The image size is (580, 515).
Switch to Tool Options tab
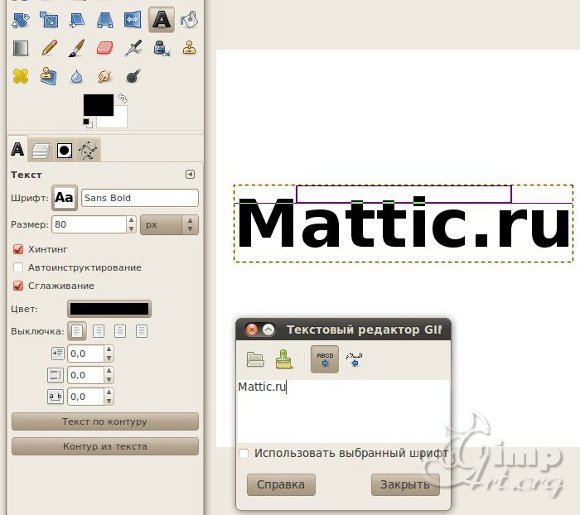[17, 150]
